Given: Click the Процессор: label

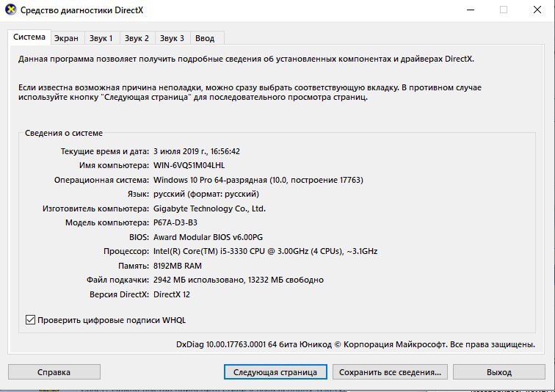Looking at the screenshot, I should pos(126,252).
